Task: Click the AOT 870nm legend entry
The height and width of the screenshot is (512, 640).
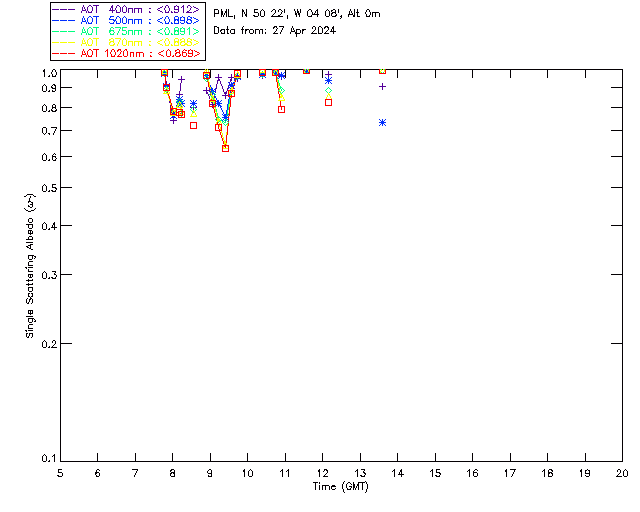Action: pos(126,42)
